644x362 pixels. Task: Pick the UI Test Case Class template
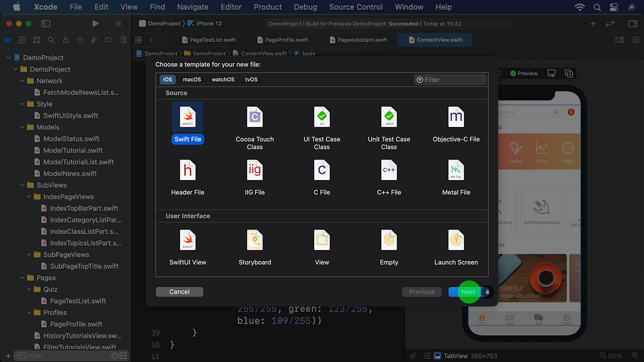[322, 127]
